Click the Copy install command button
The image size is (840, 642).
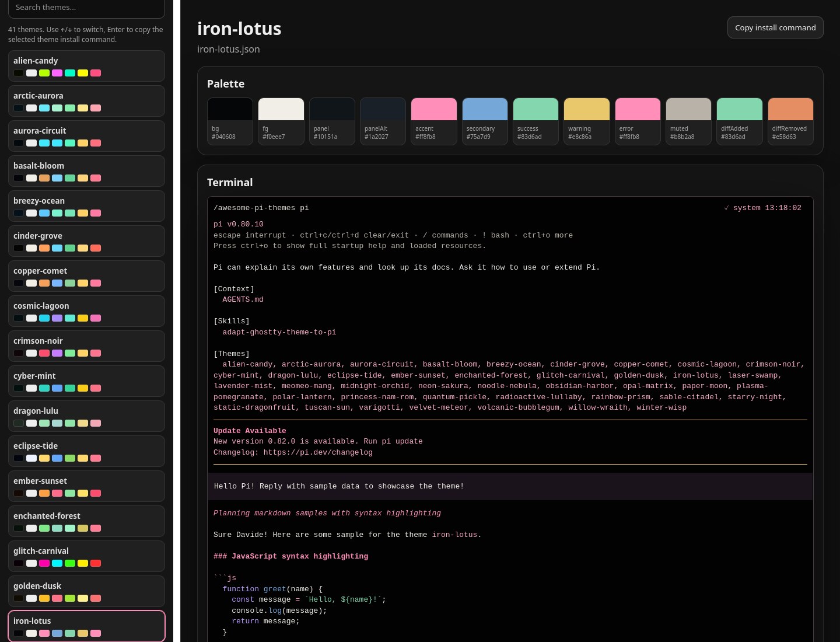[x=775, y=27]
